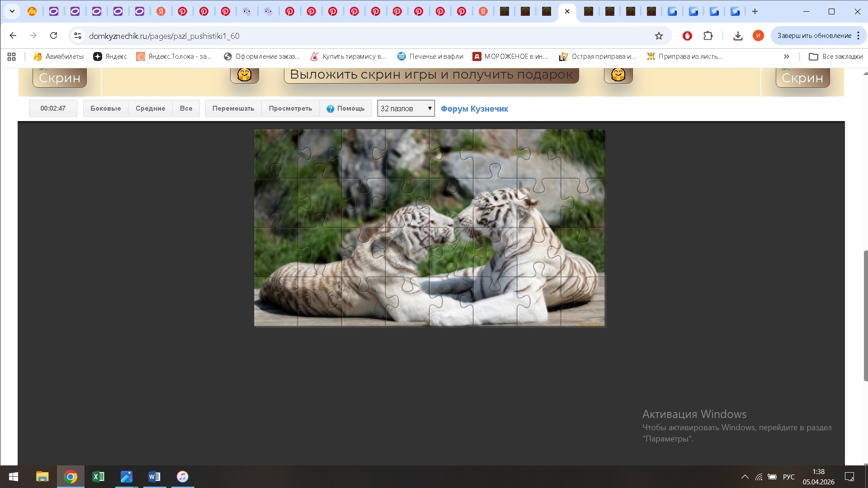Open the 32 пазлов piece count dropdown
The image size is (868, 488).
click(406, 108)
